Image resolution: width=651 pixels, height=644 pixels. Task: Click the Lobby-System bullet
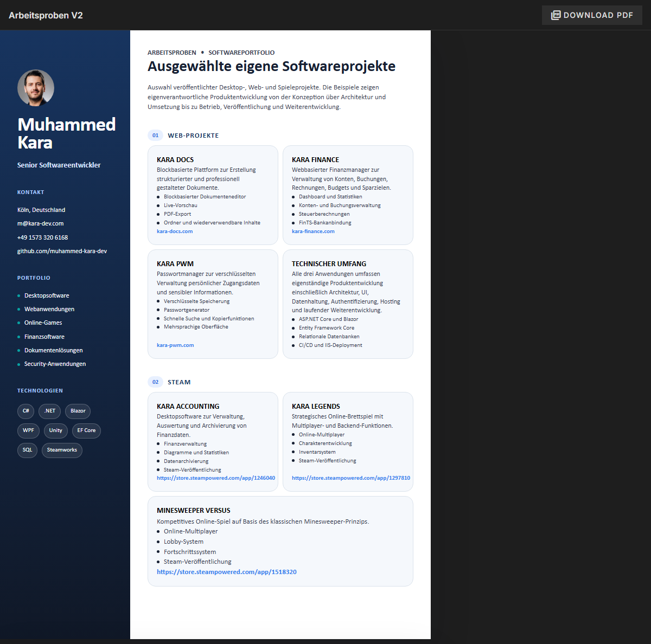coord(184,542)
